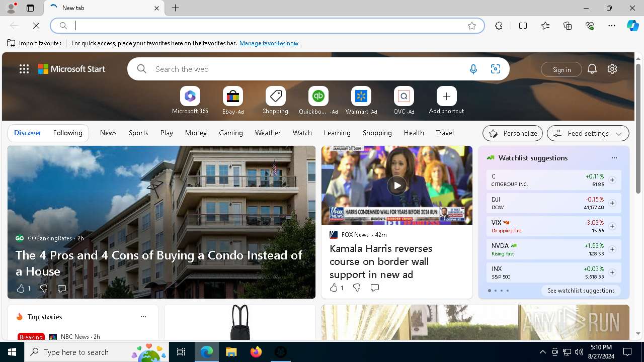Select the Money feed tab
The height and width of the screenshot is (362, 644).
tap(196, 133)
